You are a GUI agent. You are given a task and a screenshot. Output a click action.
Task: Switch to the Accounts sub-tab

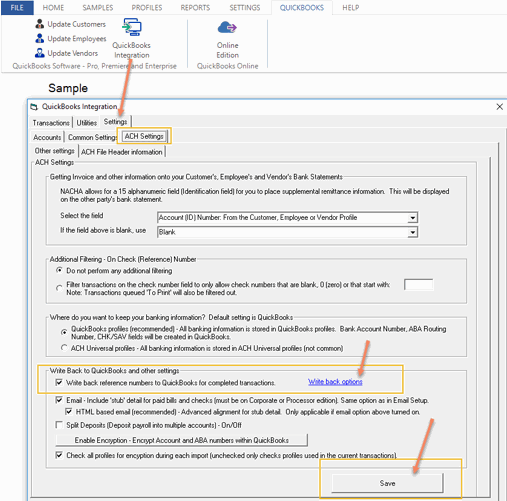coord(47,137)
